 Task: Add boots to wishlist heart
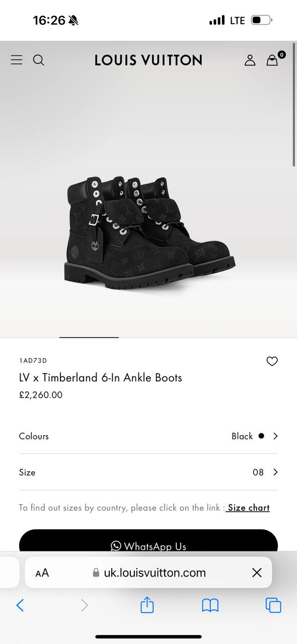272,361
